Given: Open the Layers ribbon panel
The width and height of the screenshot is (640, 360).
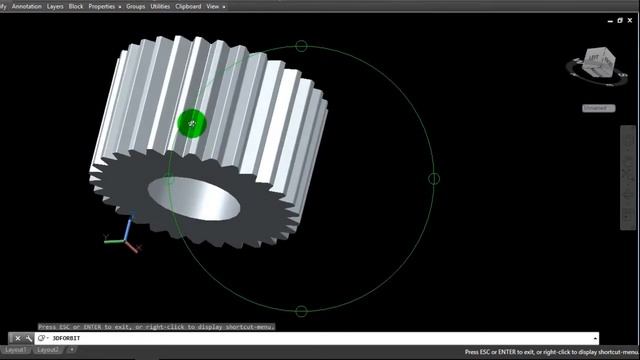Looking at the screenshot, I should click(55, 7).
